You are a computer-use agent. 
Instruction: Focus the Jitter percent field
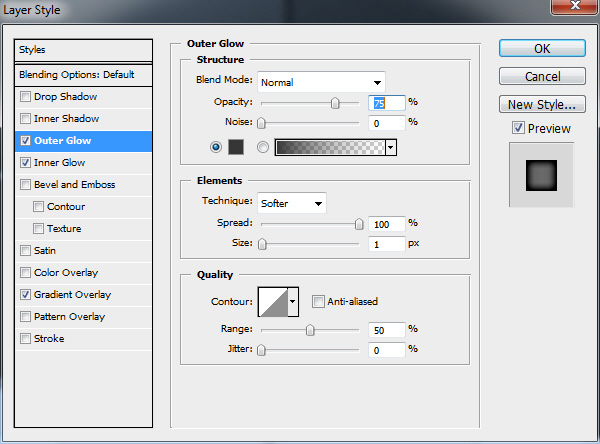click(x=386, y=350)
